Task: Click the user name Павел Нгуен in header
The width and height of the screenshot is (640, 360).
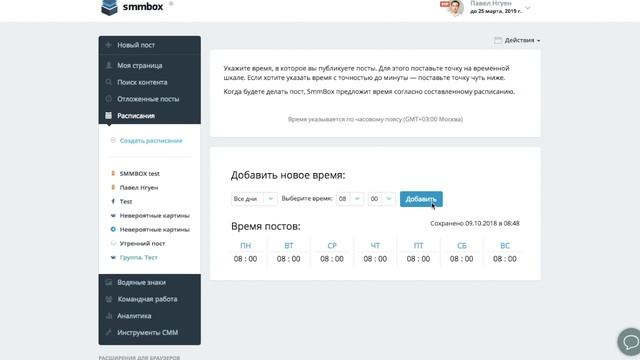Action: (x=491, y=3)
